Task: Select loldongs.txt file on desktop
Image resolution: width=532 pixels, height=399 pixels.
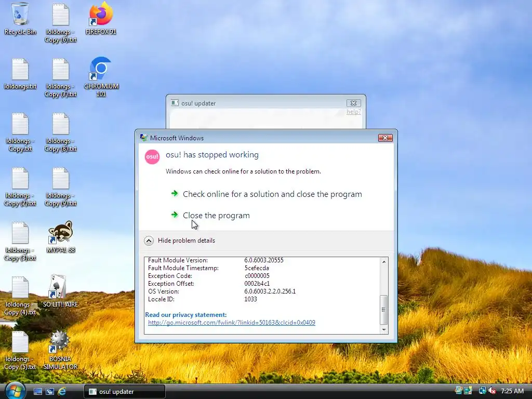Action: click(x=20, y=74)
